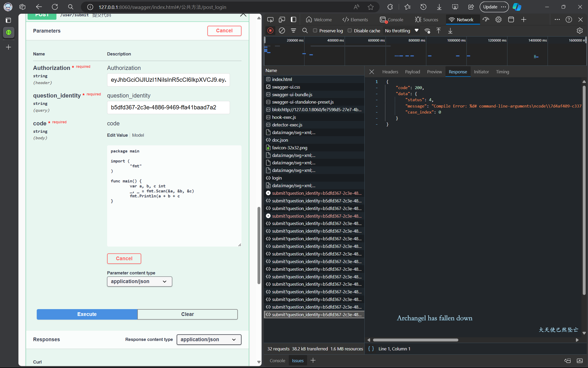Open the Headers tab of request
This screenshot has width=588, height=368.
[x=390, y=72]
